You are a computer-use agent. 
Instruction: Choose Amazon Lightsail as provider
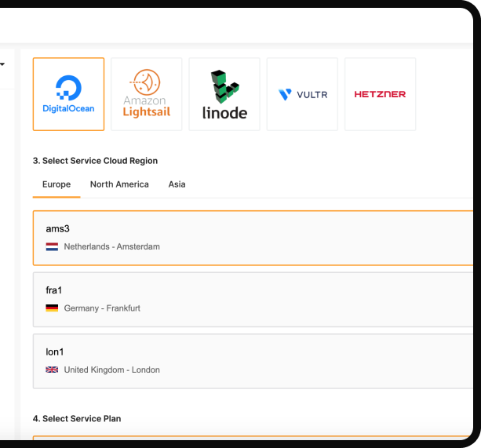(x=146, y=94)
